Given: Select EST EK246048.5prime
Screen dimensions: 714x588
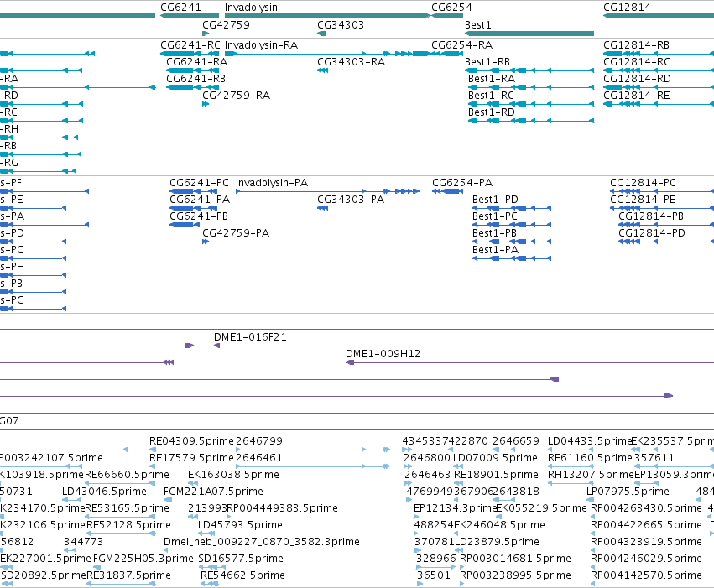Looking at the screenshot, I should click(499, 525).
